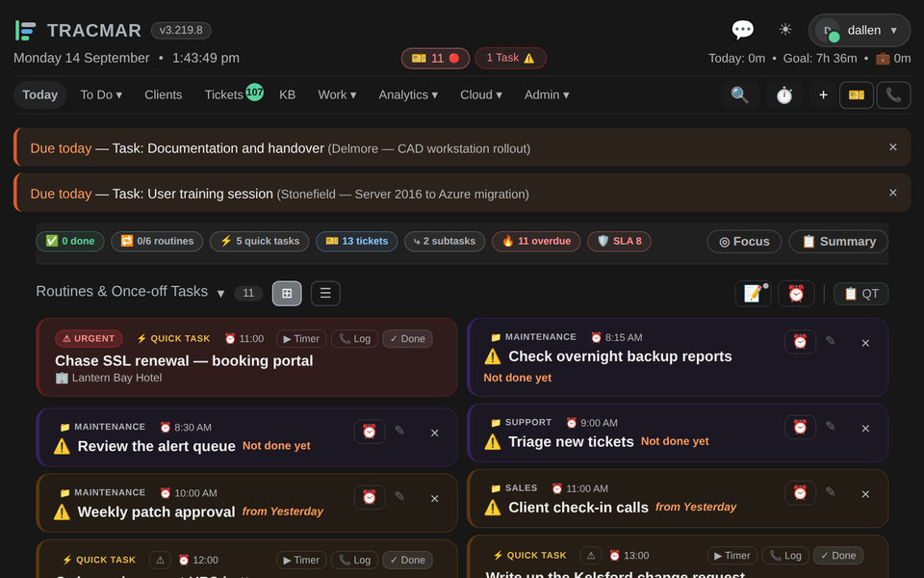
Task: Click the plus add icon
Action: coord(823,95)
